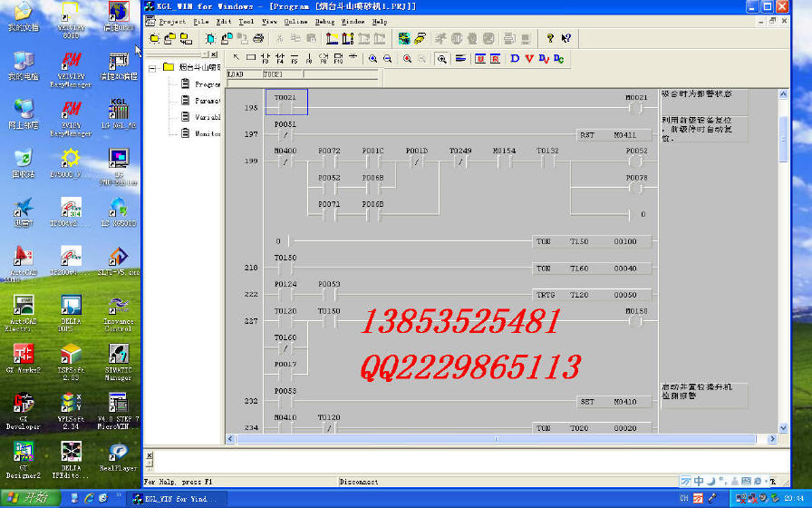Open the Debug menu

pyautogui.click(x=324, y=21)
